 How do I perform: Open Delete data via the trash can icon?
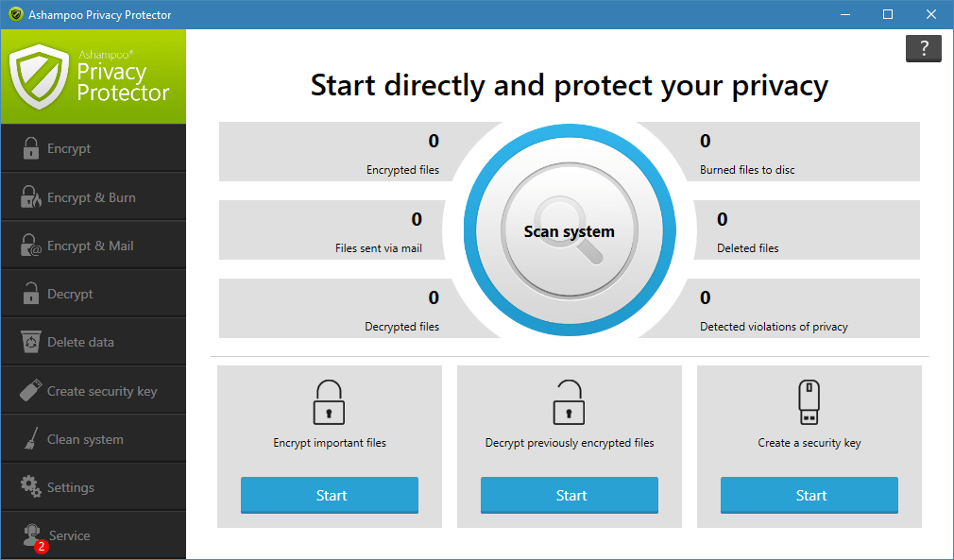[x=32, y=341]
